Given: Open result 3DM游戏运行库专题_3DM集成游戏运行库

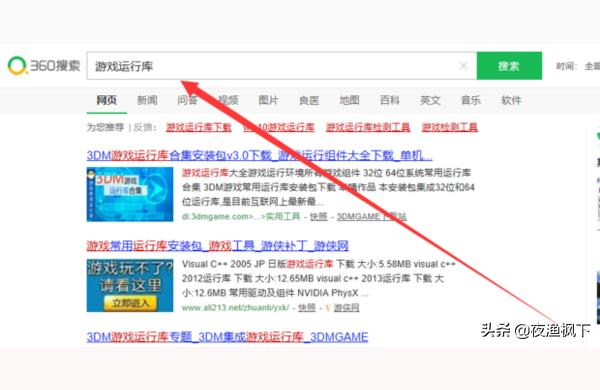Looking at the screenshot, I should (x=227, y=337).
